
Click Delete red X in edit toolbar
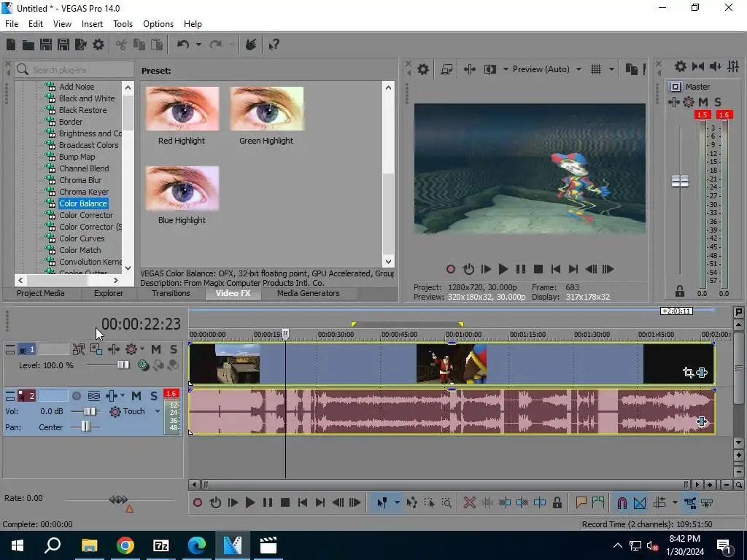point(470,502)
